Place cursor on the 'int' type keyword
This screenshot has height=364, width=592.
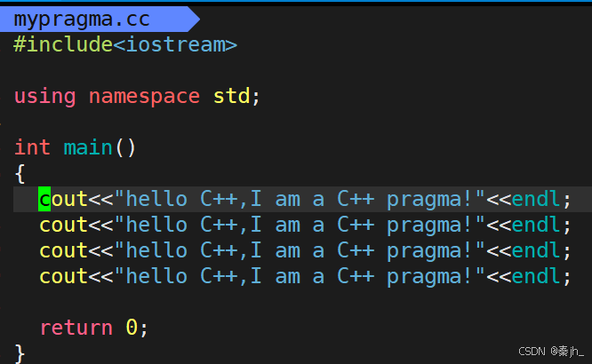pos(32,146)
